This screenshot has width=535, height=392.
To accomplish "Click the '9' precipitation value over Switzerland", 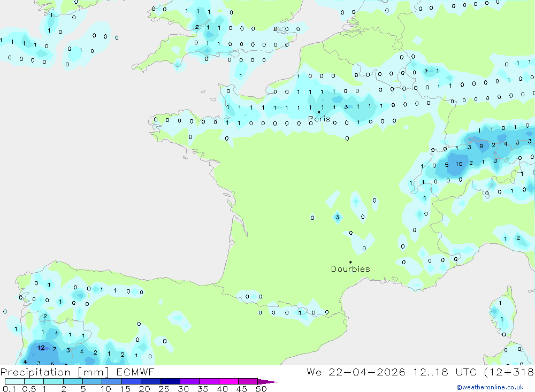I will coord(481,146).
